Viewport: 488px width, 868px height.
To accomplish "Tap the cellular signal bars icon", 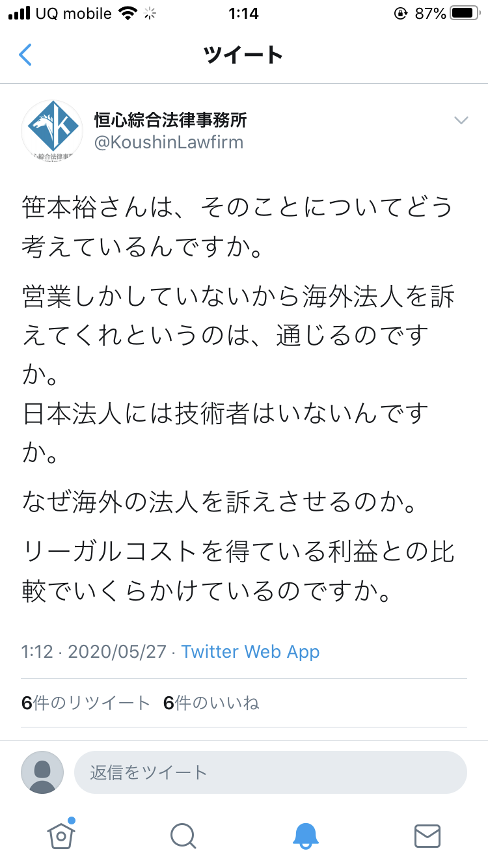I will pyautogui.click(x=20, y=13).
